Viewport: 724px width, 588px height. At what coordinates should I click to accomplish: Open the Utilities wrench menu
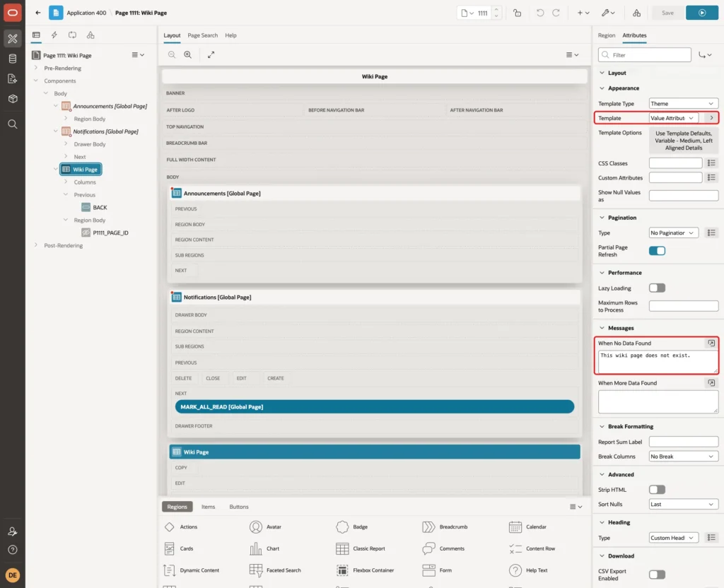coord(608,13)
